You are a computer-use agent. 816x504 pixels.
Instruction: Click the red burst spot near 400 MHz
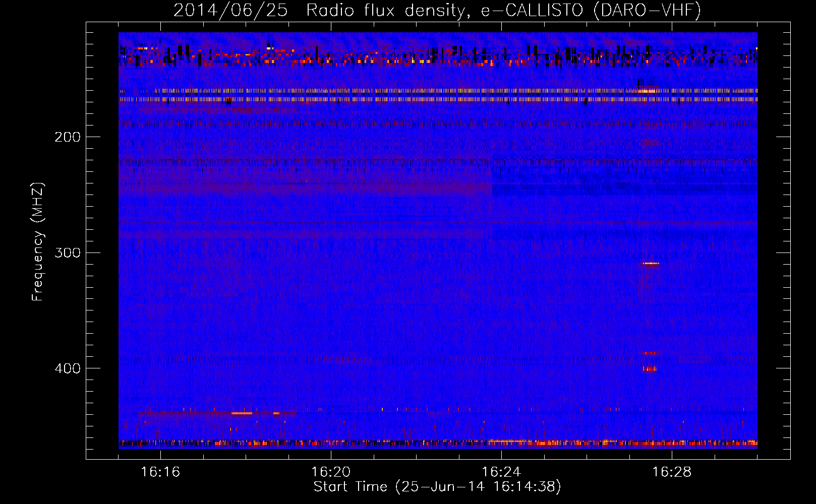(x=650, y=369)
